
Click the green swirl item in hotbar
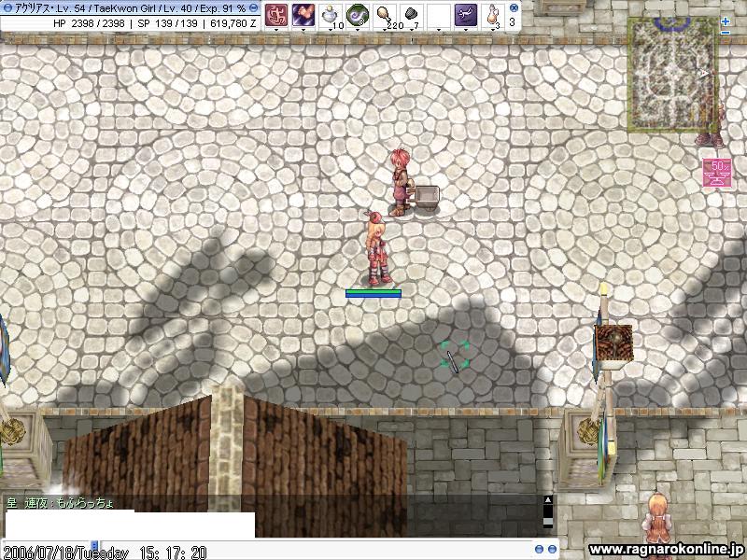tap(358, 15)
